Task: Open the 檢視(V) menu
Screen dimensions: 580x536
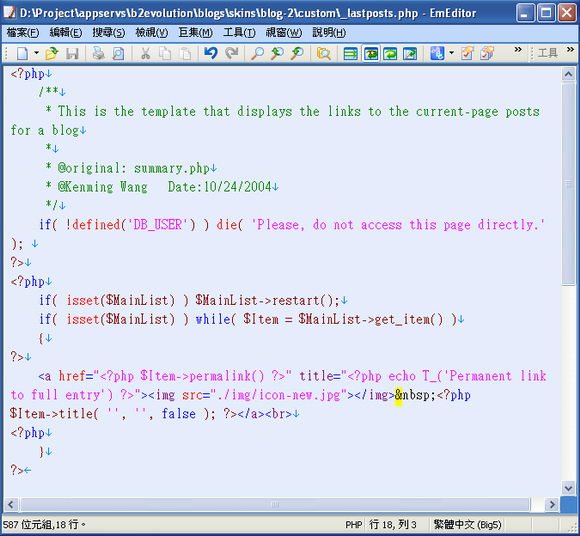Action: (x=152, y=33)
